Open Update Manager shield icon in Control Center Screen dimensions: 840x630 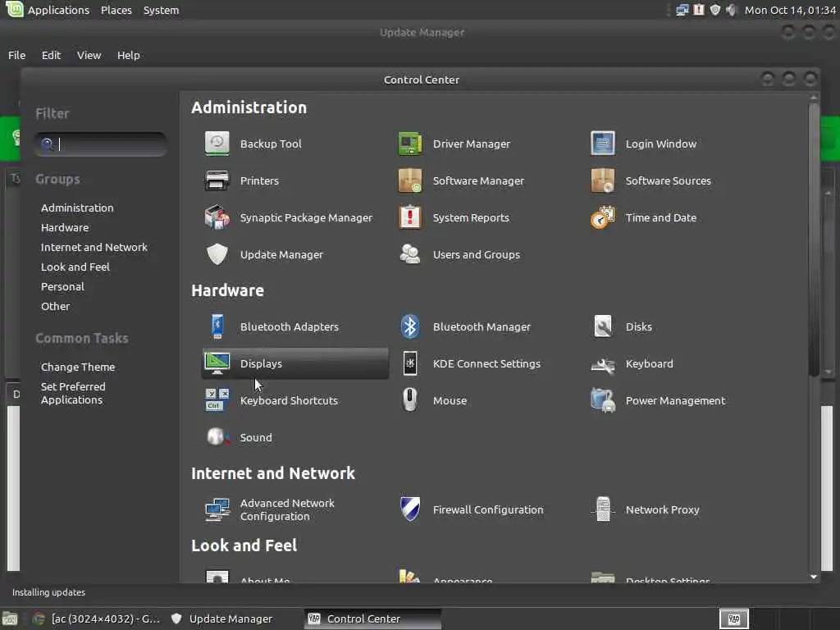pyautogui.click(x=217, y=254)
